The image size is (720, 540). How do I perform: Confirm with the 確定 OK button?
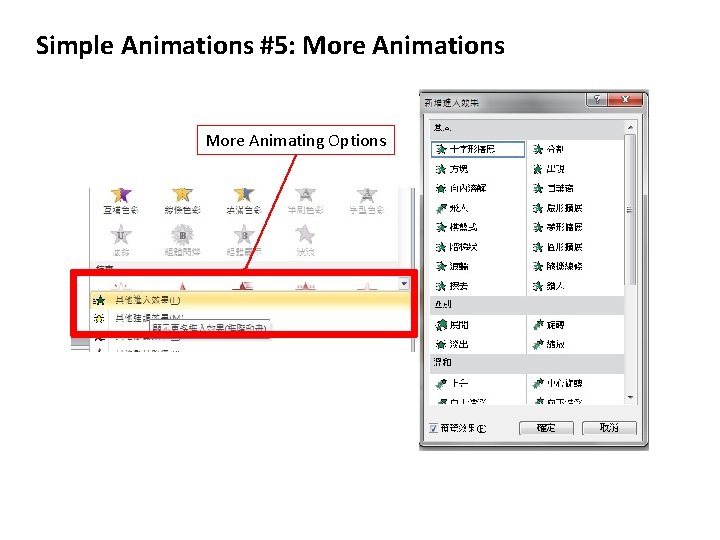pos(546,428)
